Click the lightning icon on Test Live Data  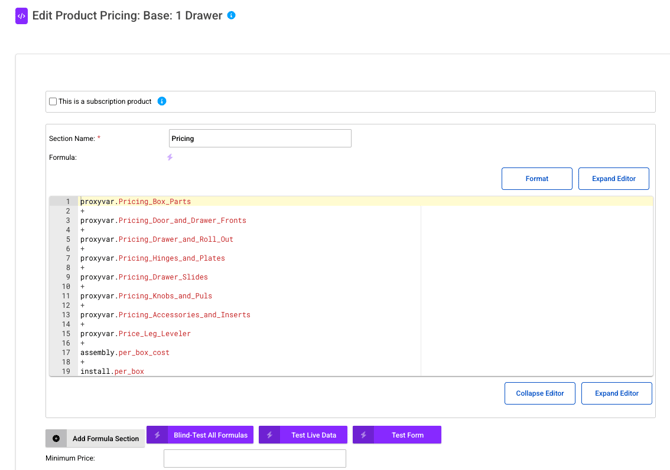tap(270, 435)
